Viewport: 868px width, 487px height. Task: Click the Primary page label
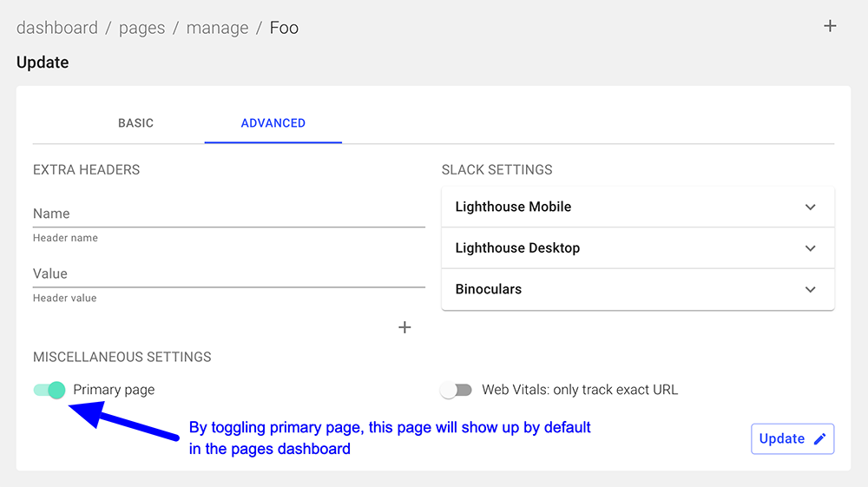click(114, 390)
